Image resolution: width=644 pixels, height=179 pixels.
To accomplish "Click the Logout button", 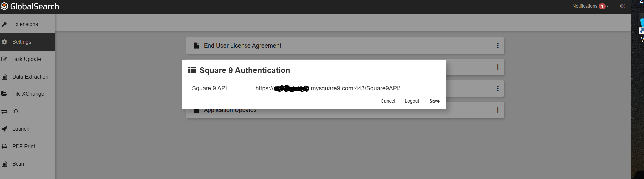I will (412, 101).
